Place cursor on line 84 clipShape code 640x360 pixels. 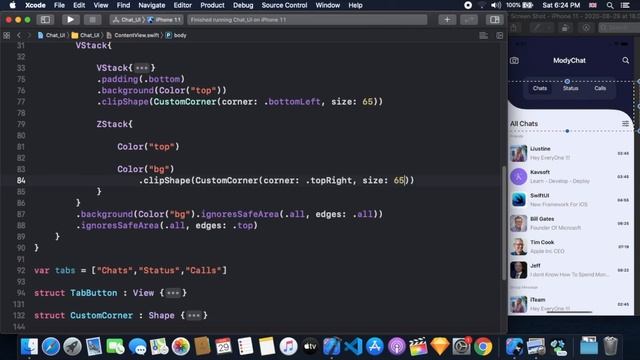(276, 180)
